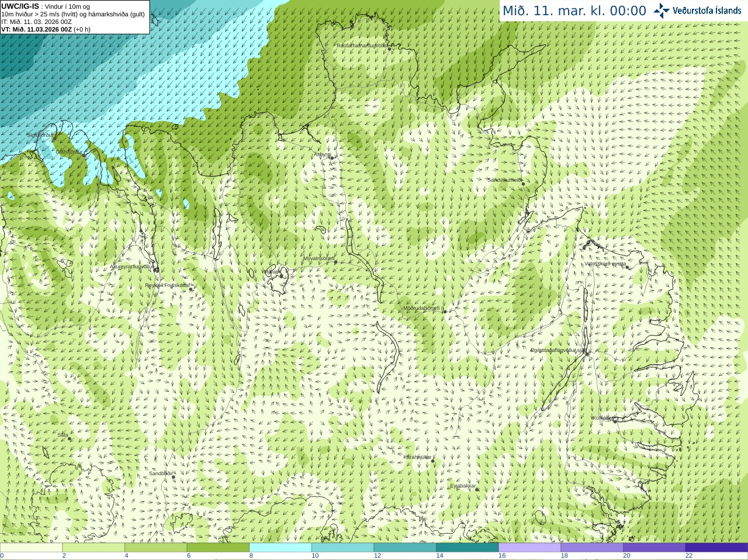Viewport: 748px width, 560px height.
Task: Click the legend scale value 10
Action: (315, 556)
